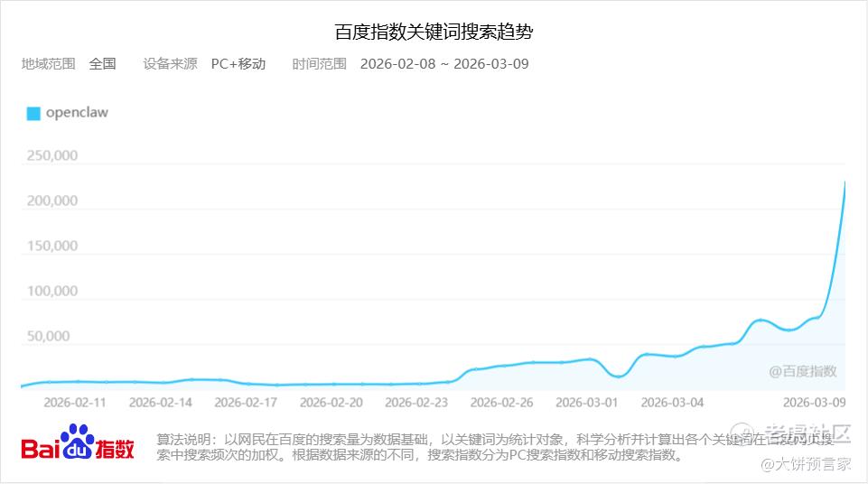Select the 全国 region value
This screenshot has width=868, height=484.
[102, 63]
